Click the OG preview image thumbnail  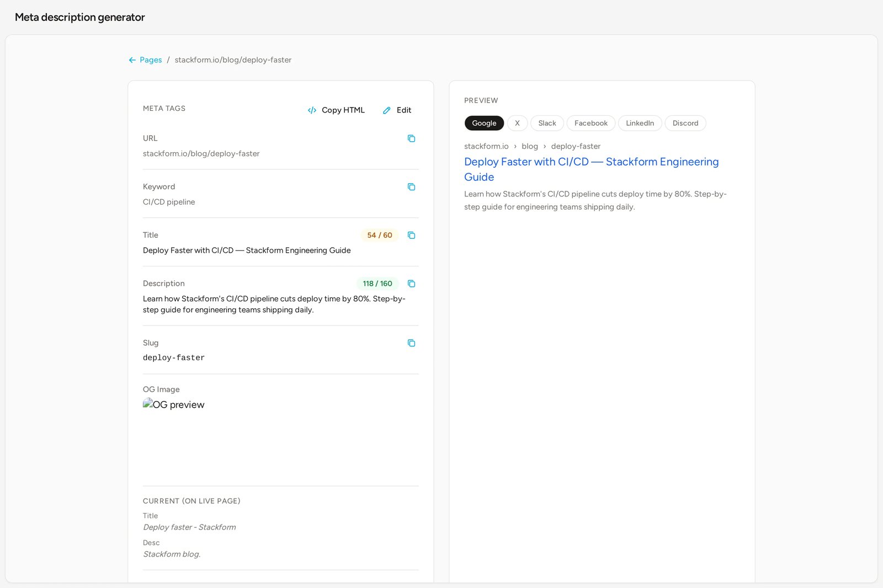pyautogui.click(x=174, y=404)
